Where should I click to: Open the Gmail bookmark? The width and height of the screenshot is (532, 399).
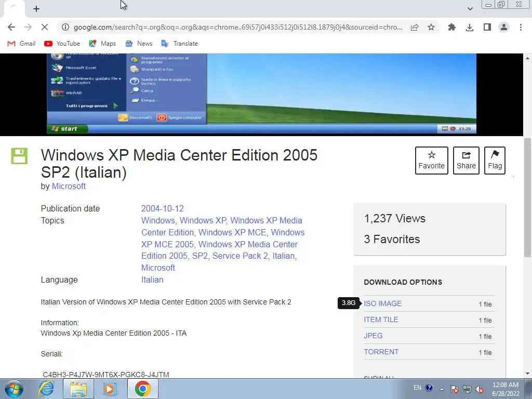tap(21, 44)
